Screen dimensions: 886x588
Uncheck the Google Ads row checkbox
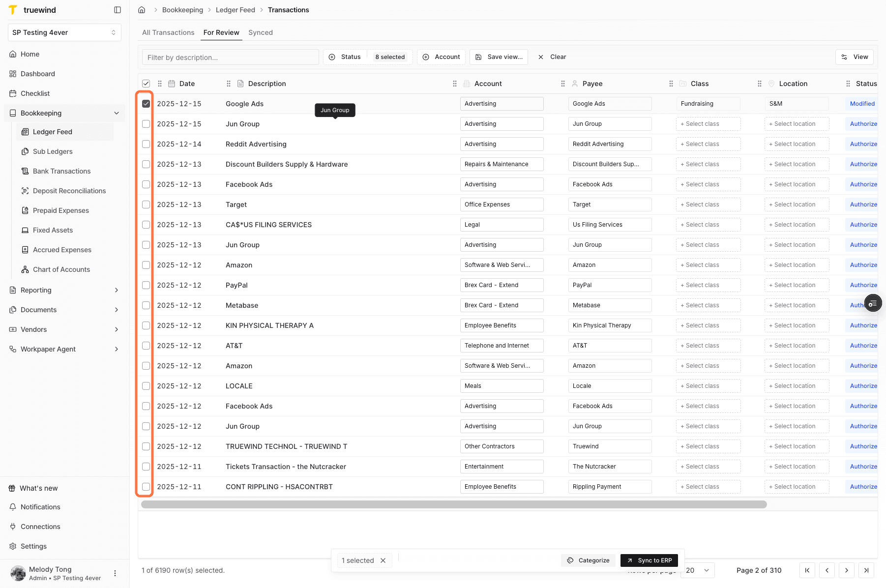[x=146, y=104]
